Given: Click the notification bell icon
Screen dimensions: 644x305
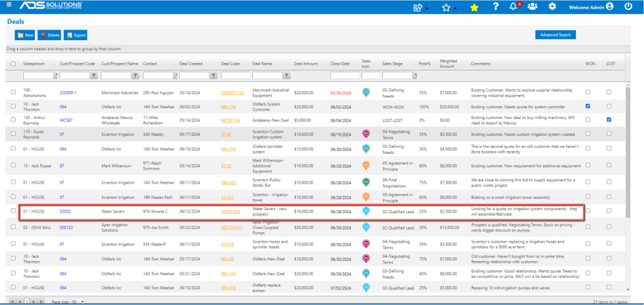Looking at the screenshot, I should 513,6.
